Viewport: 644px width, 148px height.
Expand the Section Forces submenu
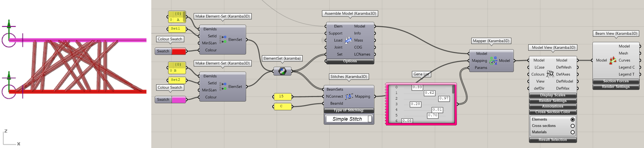(616, 81)
